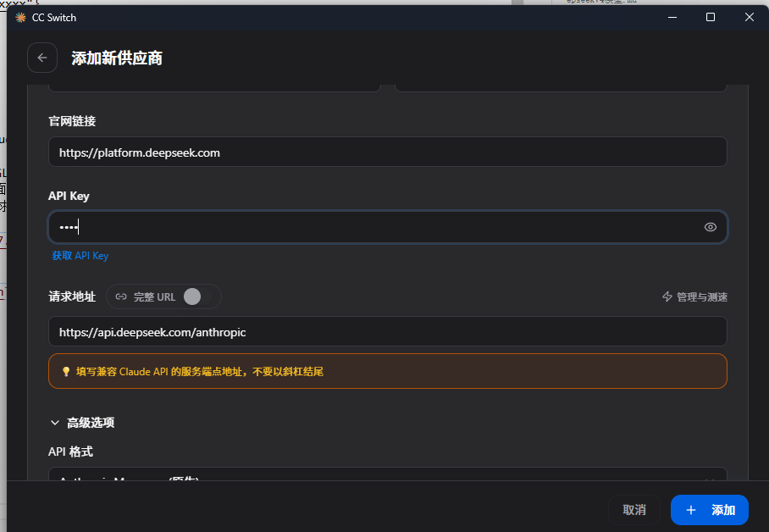Go back using the arrow button

[x=42, y=58]
